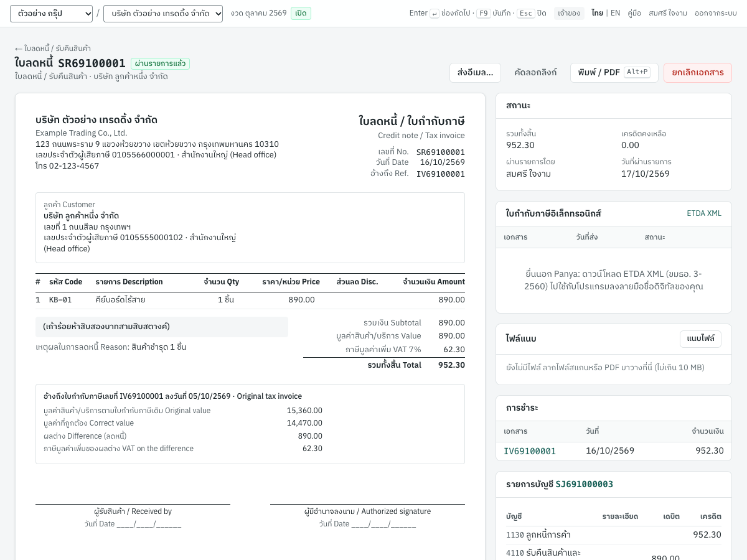Click the reason text สินค้าชำรุด 1 ชิ้น
Image resolution: width=747 pixels, height=560 pixels.
(x=159, y=347)
